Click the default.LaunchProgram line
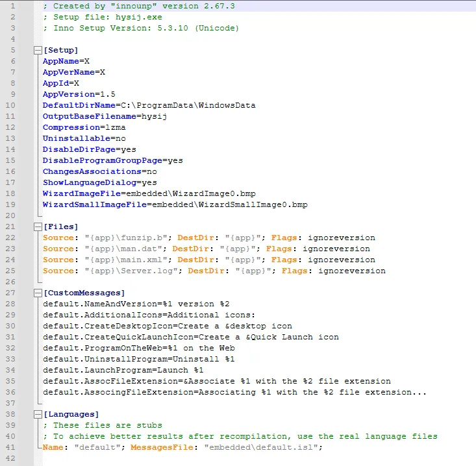 tap(123, 370)
